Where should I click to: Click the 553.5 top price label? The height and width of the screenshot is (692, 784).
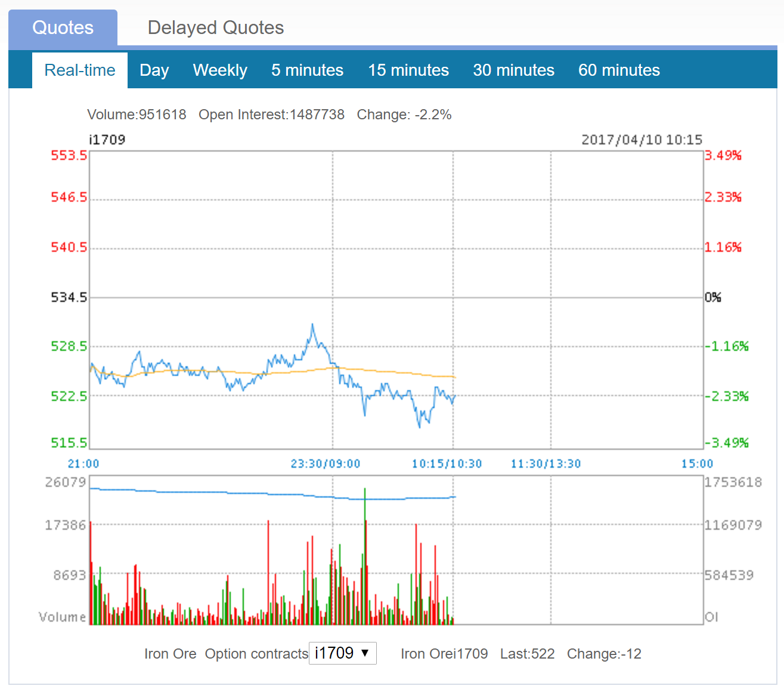click(x=69, y=156)
